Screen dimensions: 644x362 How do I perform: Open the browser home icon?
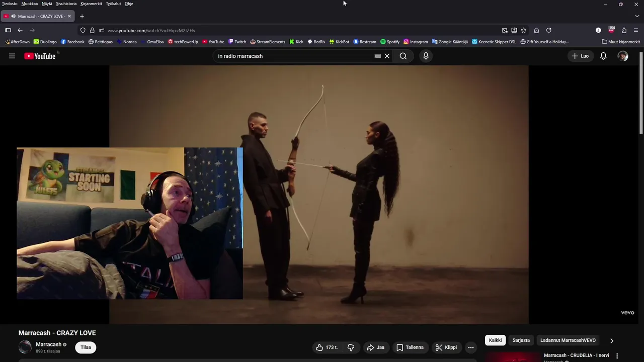point(536,30)
